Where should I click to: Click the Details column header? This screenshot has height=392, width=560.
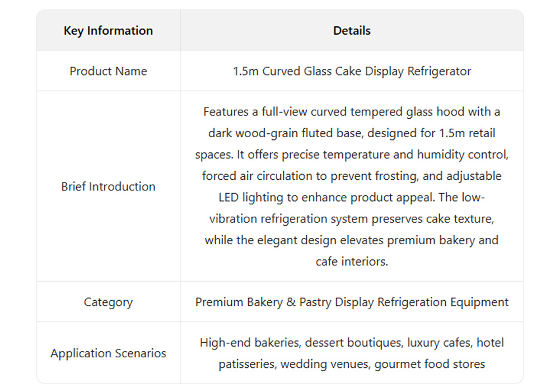(352, 31)
